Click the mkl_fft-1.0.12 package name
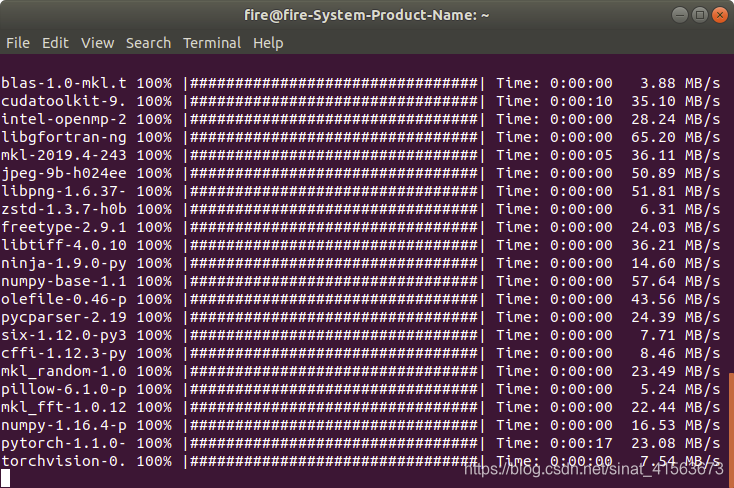 [x=64, y=407]
